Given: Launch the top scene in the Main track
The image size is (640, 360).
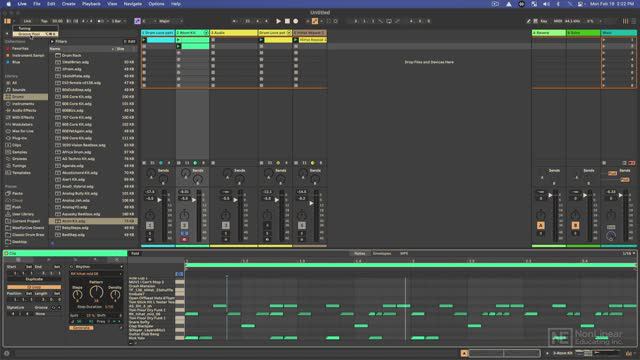Looking at the screenshot, I should point(604,40).
